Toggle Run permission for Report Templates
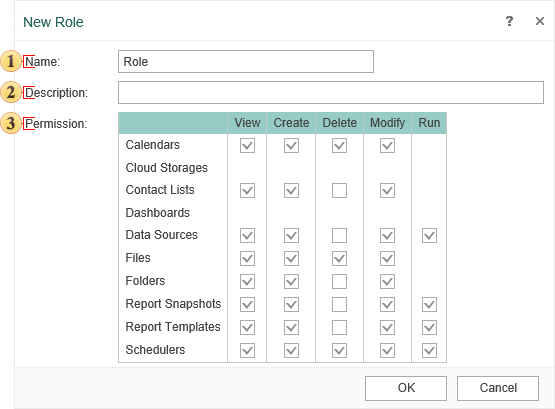This screenshot has height=409, width=555. (429, 327)
